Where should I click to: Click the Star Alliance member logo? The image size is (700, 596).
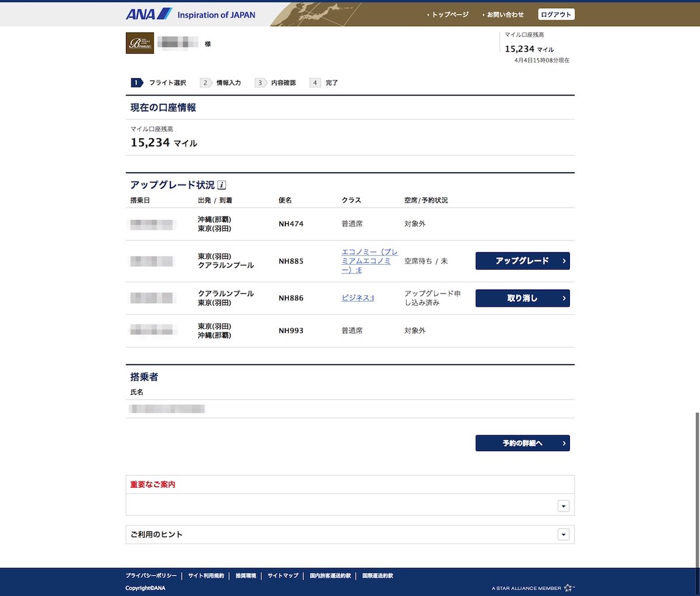click(533, 588)
